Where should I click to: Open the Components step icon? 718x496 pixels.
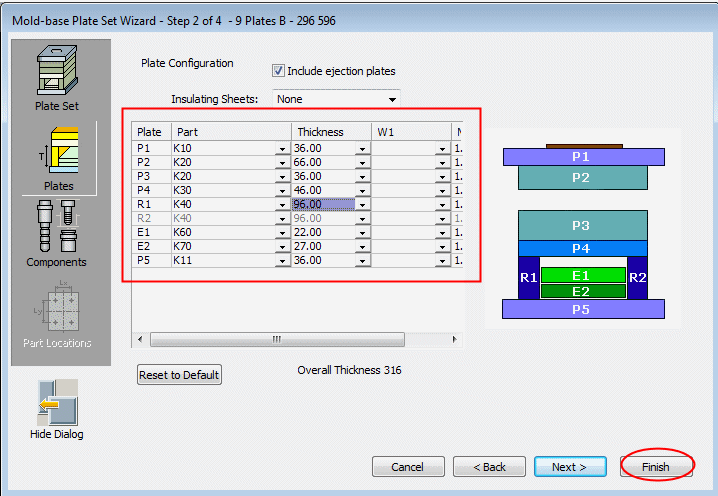56,233
